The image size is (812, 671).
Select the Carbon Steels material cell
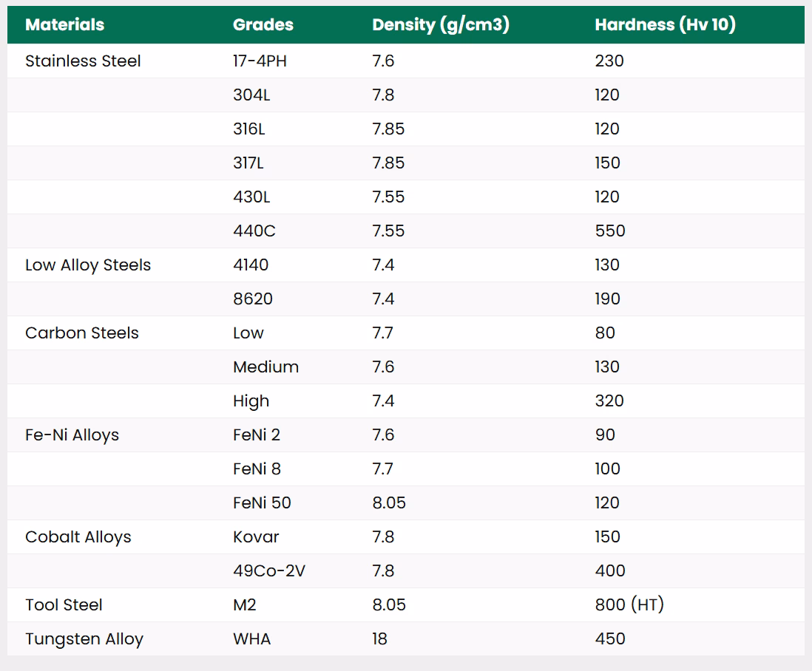(82, 333)
